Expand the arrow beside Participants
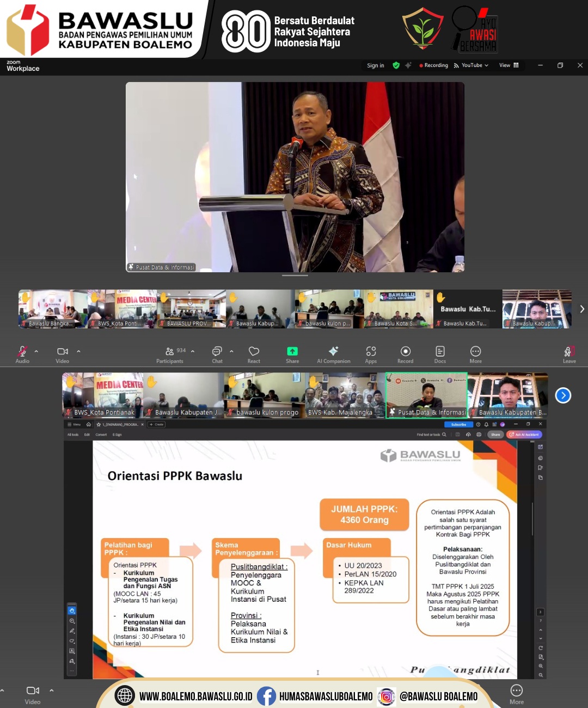Screen dimensions: 588x708 pyautogui.click(x=193, y=351)
